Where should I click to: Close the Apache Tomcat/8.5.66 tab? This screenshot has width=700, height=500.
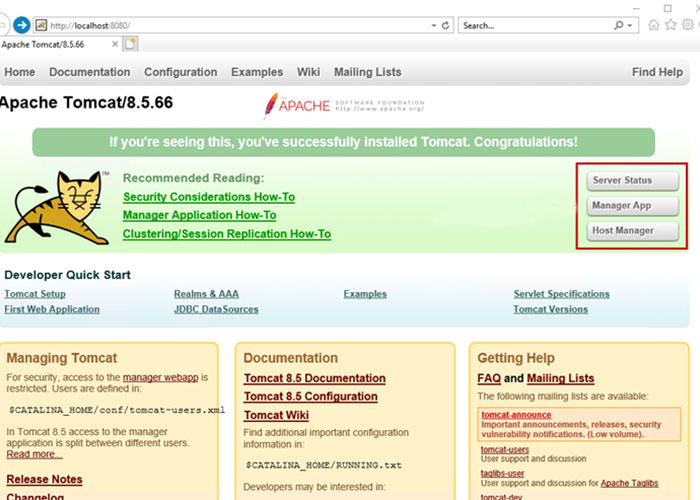115,44
